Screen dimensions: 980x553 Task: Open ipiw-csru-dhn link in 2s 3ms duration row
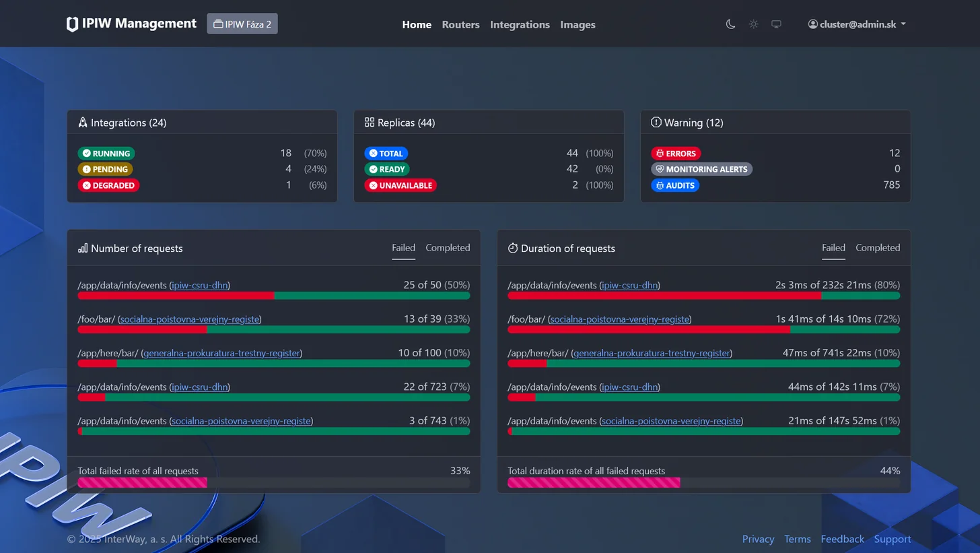coord(630,285)
